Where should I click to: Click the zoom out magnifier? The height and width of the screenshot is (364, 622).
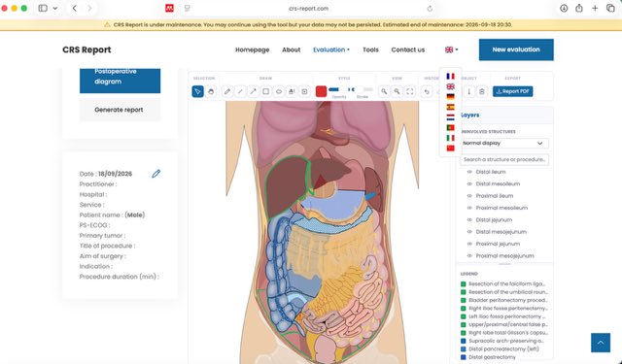coord(384,91)
